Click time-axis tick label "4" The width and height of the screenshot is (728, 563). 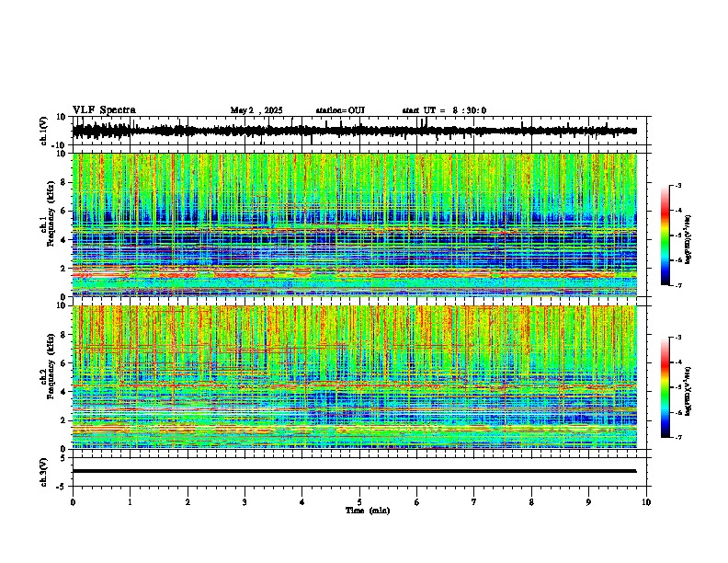click(302, 502)
